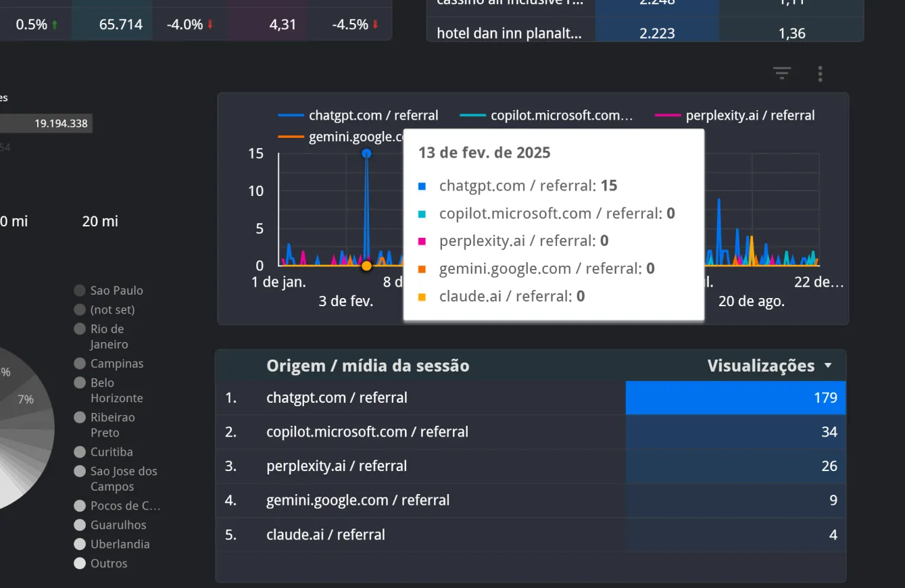Click the red down arrow beside -4.0%
This screenshot has width=905, height=588.
210,25
